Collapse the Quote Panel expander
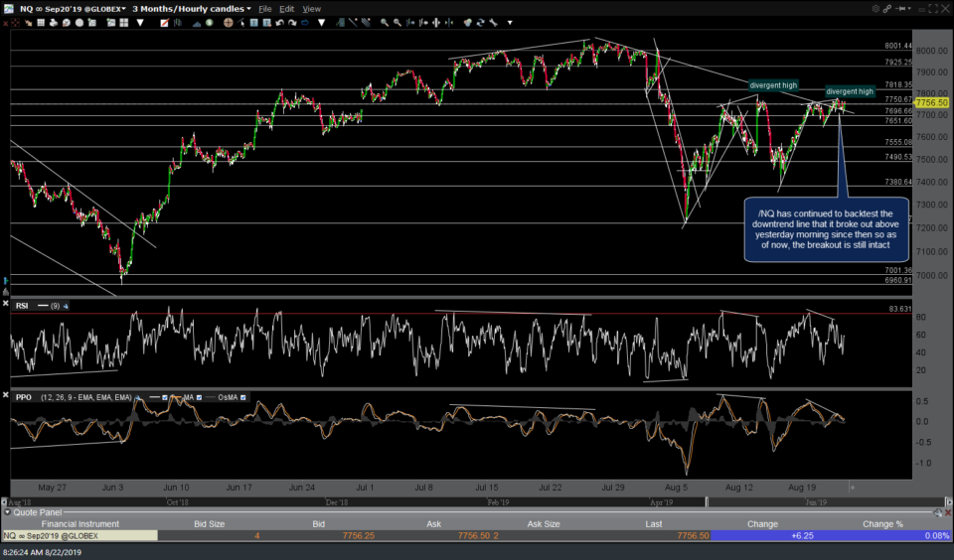The width and height of the screenshot is (954, 560). click(7, 512)
